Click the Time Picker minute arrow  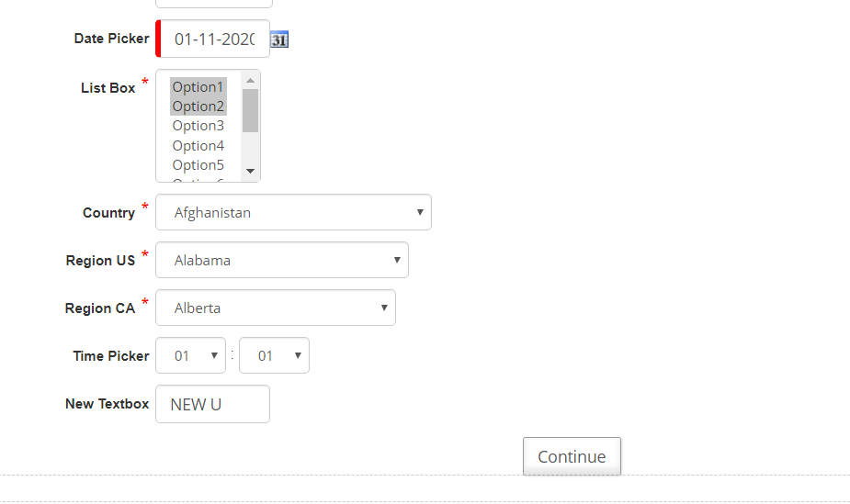point(298,355)
